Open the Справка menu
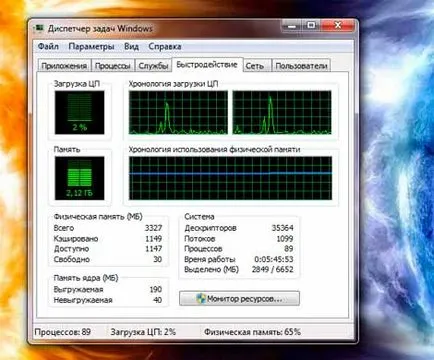 pyautogui.click(x=165, y=46)
